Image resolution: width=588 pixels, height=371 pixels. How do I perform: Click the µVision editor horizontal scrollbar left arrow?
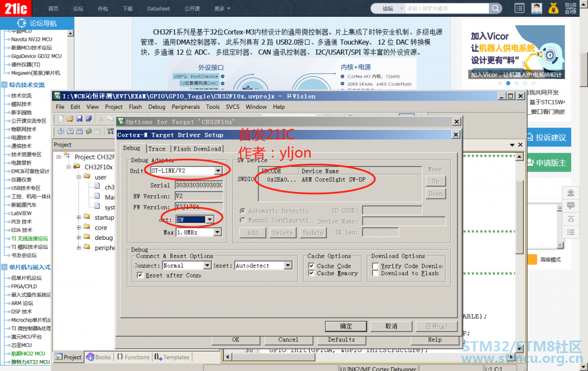point(227,357)
